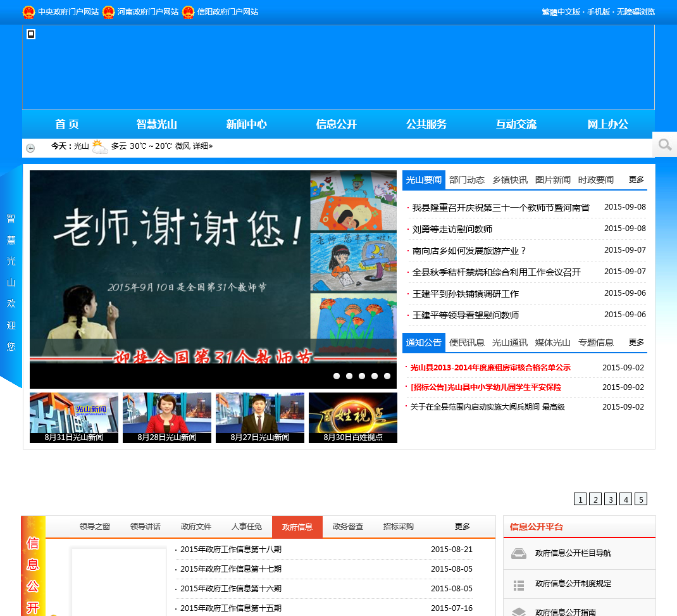Open news 刘勇等走访慰问教师

452,229
